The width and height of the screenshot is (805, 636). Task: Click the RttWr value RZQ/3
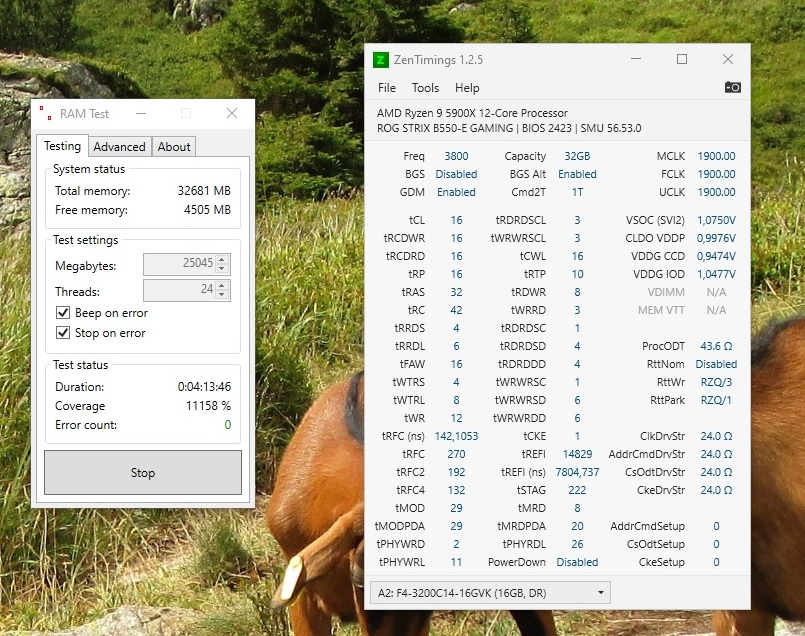click(x=716, y=382)
